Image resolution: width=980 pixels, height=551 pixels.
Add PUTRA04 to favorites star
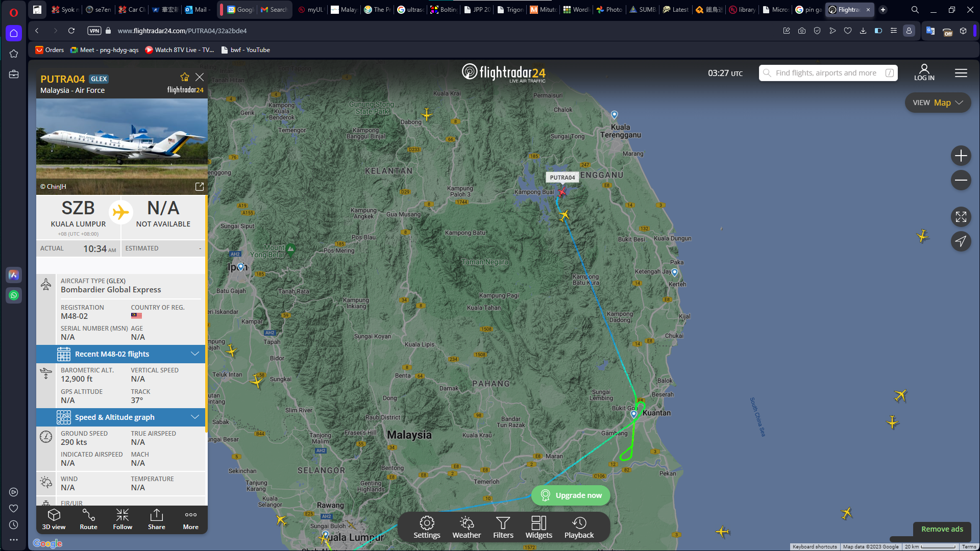pos(185,77)
